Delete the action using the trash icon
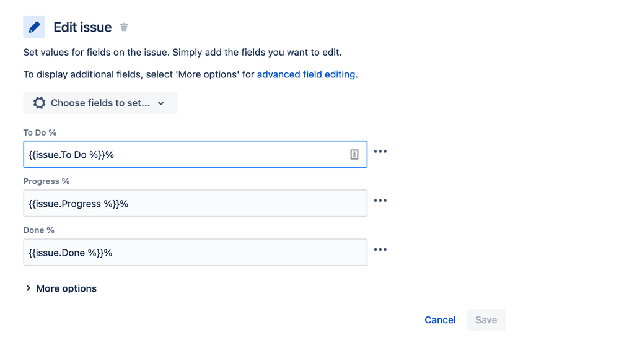619x364 pixels. (x=124, y=27)
